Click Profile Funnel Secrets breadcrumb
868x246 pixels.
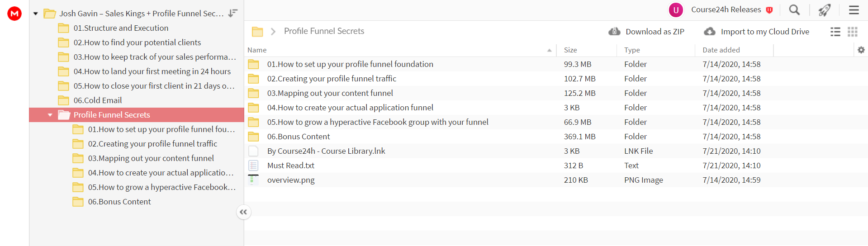[x=324, y=31]
